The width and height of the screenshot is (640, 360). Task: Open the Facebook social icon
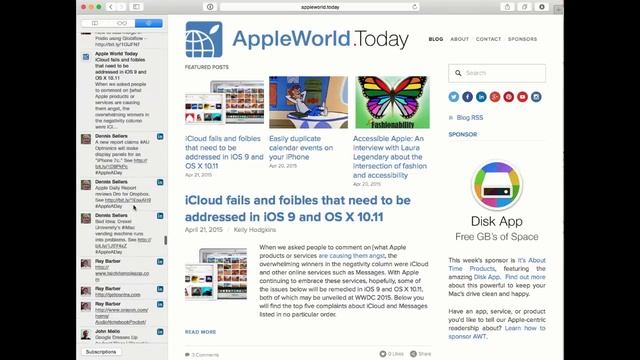467,97
